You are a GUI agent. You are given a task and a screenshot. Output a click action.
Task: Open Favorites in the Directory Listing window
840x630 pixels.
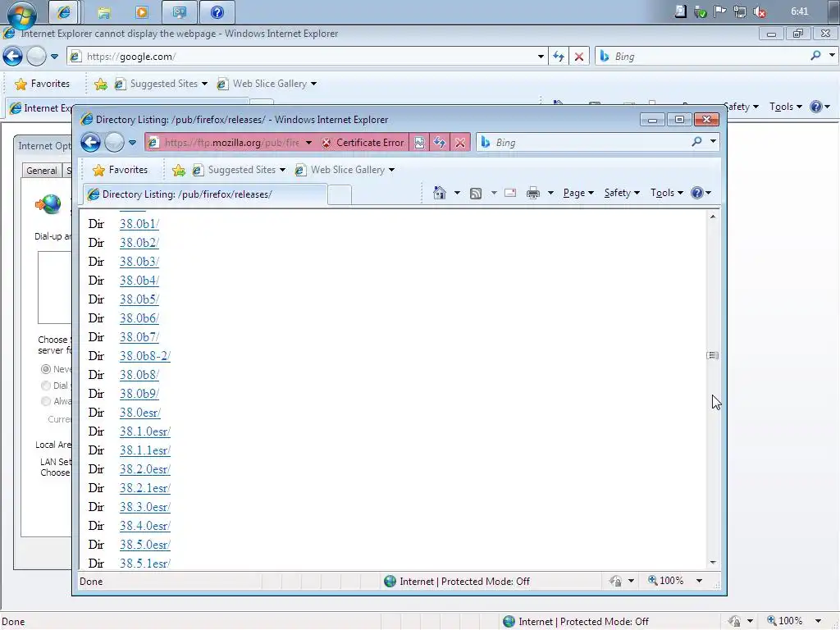120,170
